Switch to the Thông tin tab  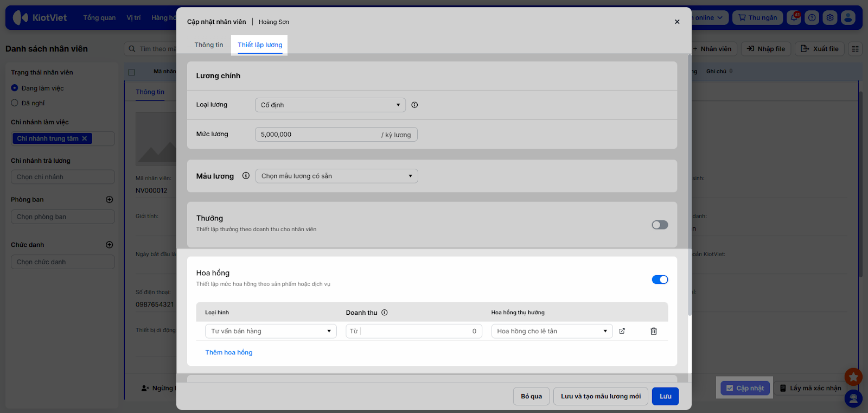(209, 45)
